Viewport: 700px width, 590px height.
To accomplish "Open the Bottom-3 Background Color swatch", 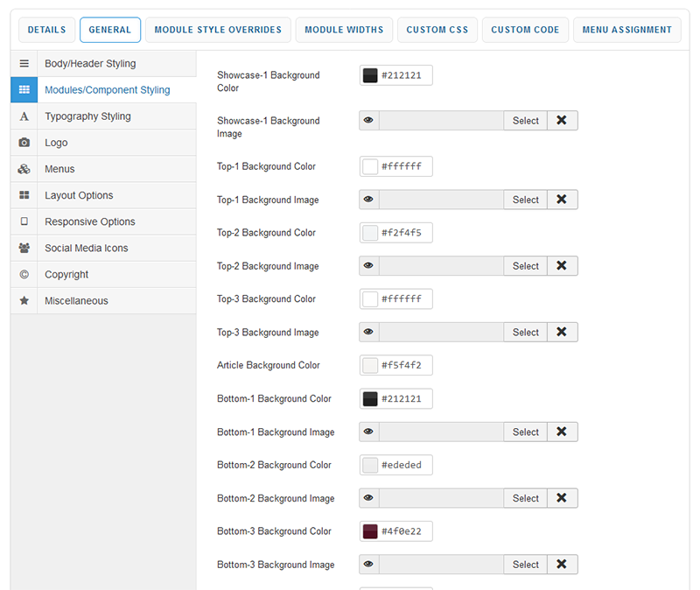I will coord(370,531).
